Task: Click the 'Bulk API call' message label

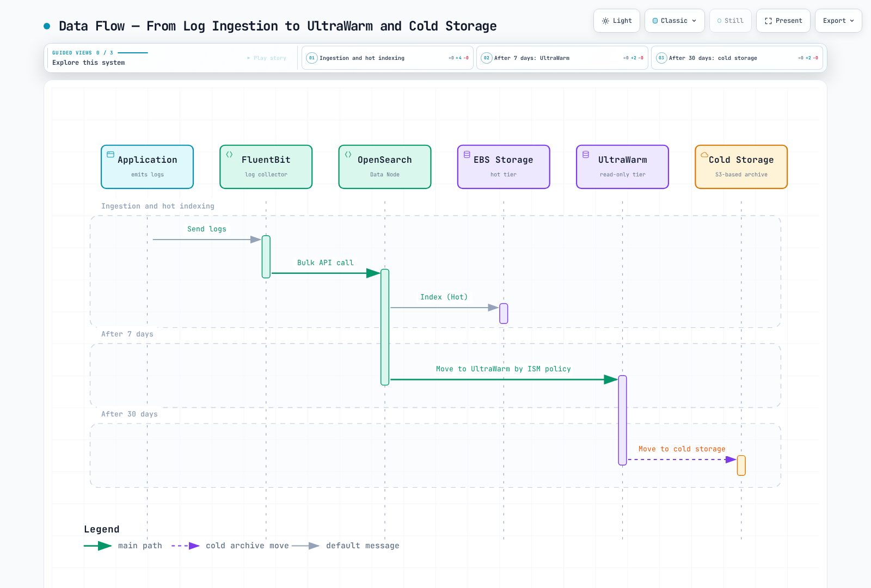Action: [x=326, y=263]
